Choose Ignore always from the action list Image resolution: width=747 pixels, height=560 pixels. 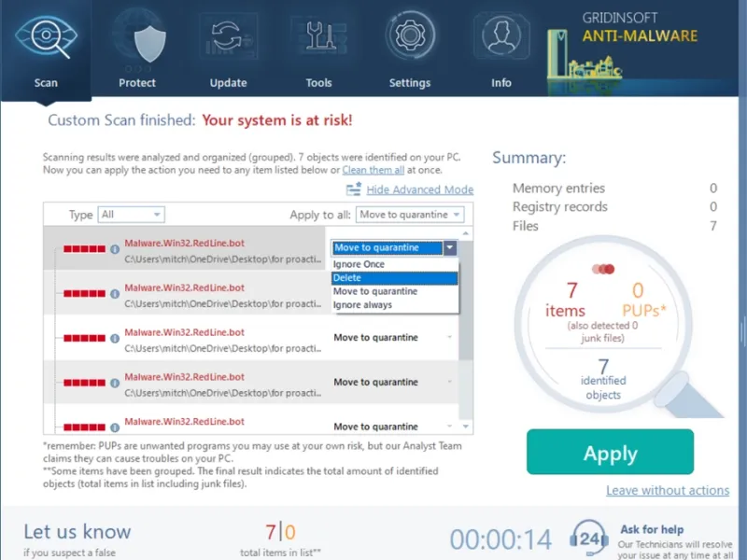click(x=394, y=305)
